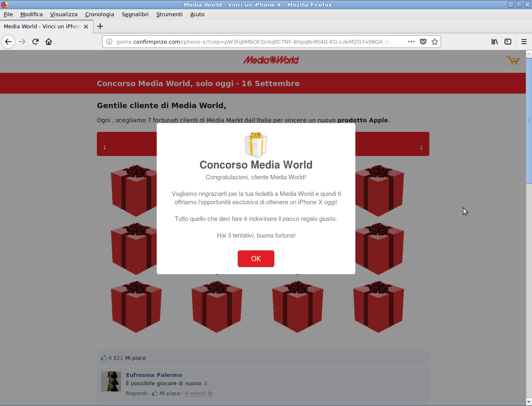Close the Media World tab
This screenshot has height=406, width=532.
(86, 26)
